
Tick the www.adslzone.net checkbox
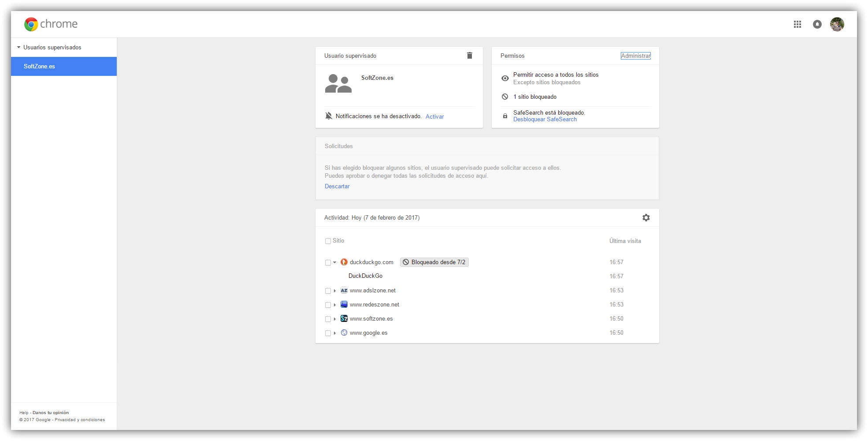pos(328,291)
